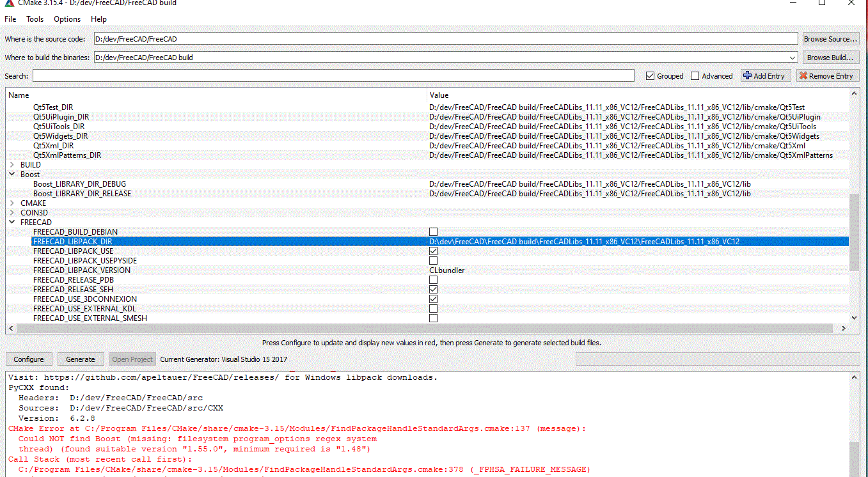
Task: Click the Browse Source button
Action: pyautogui.click(x=830, y=39)
